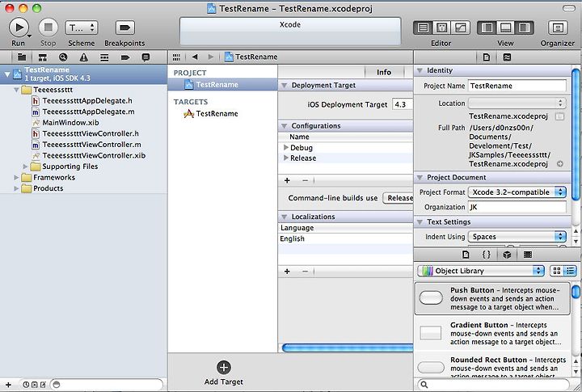The image size is (582, 392).
Task: Open the Organizer window
Action: point(558,27)
